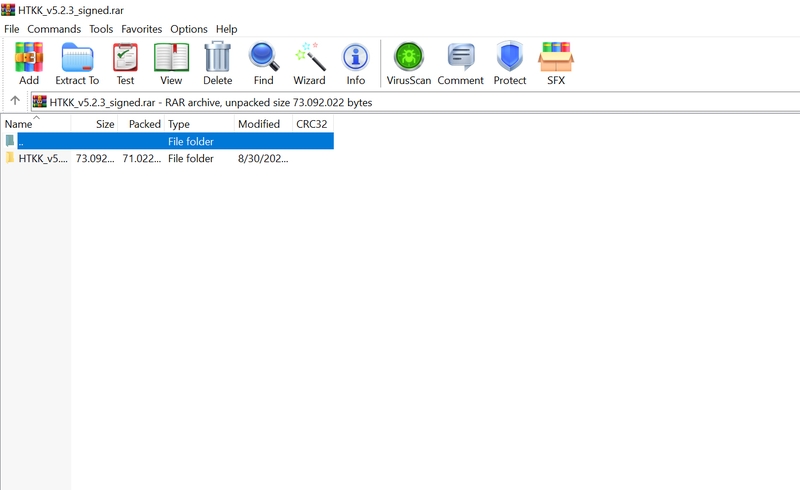The width and height of the screenshot is (800, 490).
Task: Click the HTKK_v5 folder icon
Action: [x=10, y=158]
